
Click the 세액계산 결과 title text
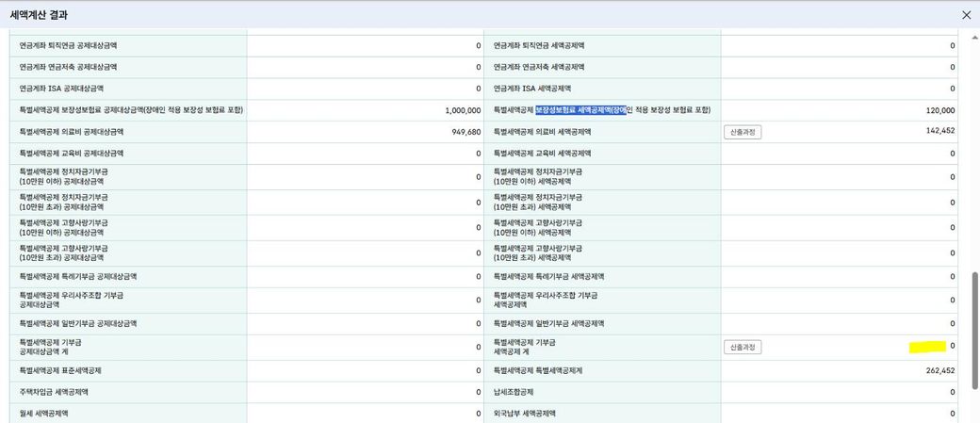click(x=39, y=15)
